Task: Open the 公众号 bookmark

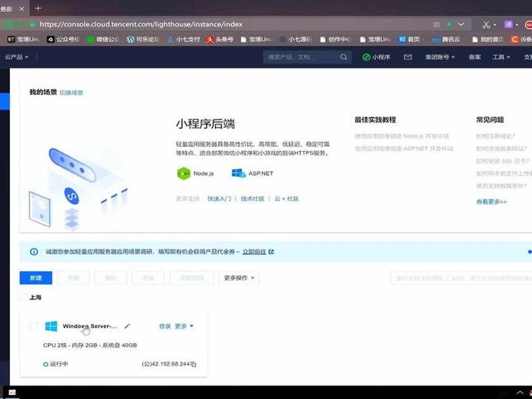Action: click(x=63, y=39)
